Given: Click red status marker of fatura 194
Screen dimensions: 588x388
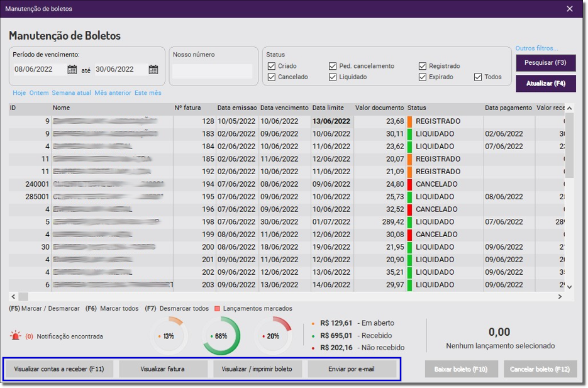Looking at the screenshot, I should [409, 184].
